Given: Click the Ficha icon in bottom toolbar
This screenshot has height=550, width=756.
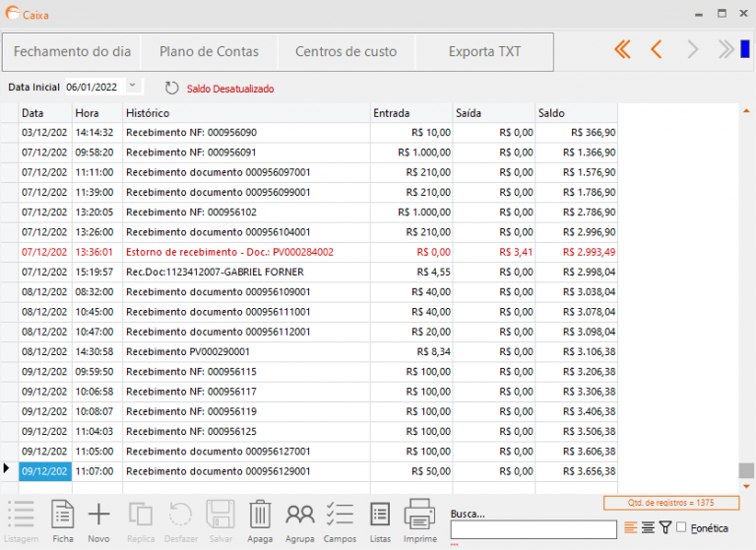Looking at the screenshot, I should point(63,519).
